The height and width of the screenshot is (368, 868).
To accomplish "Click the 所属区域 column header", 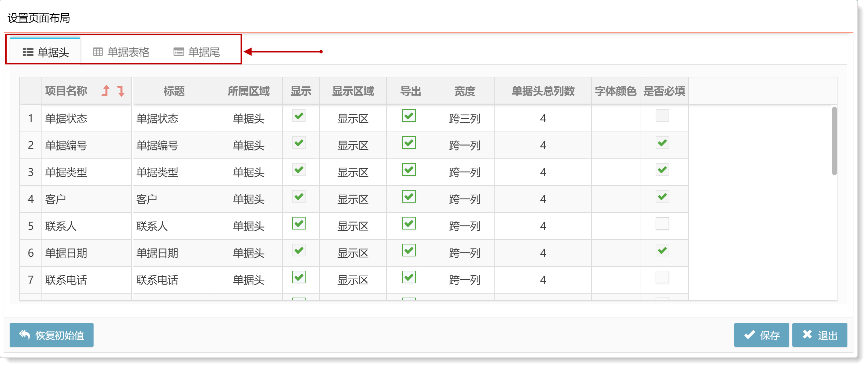I will coord(249,91).
